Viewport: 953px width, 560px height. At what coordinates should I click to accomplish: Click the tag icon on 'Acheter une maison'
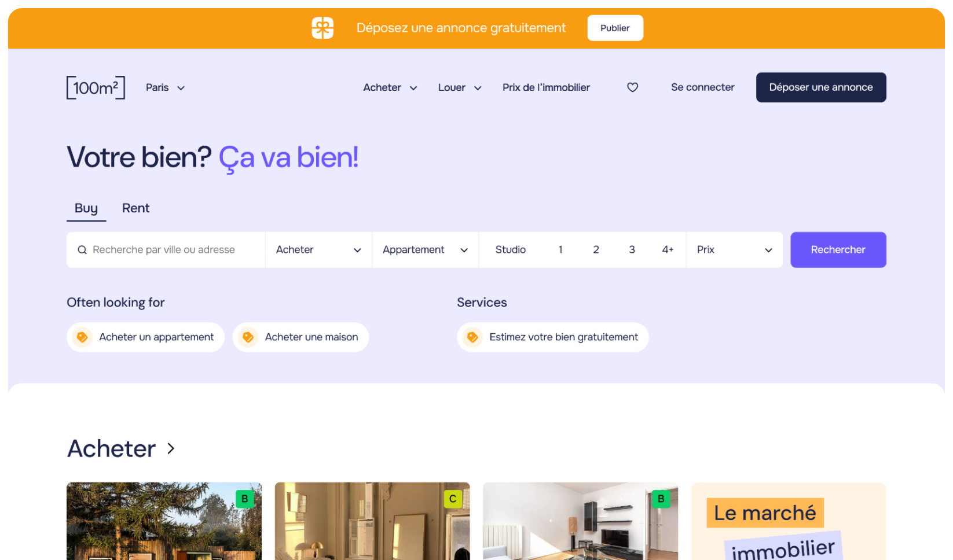click(248, 337)
